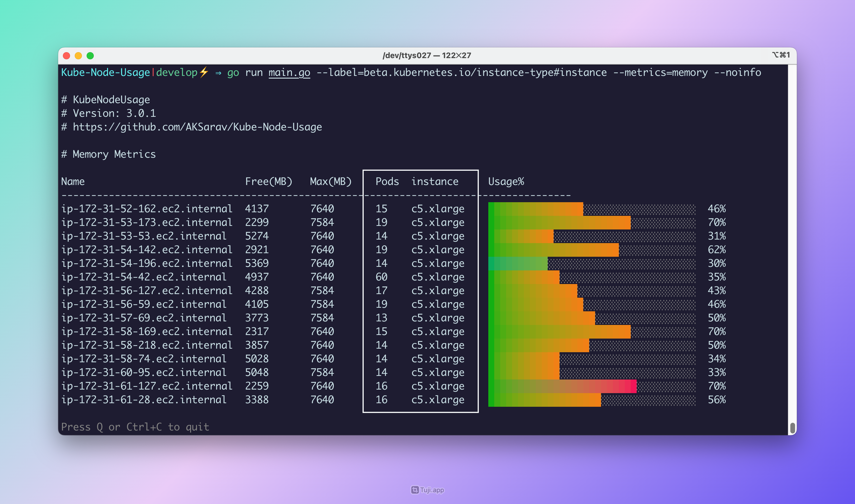Click the green zoom window button
The width and height of the screenshot is (855, 504).
pyautogui.click(x=90, y=56)
